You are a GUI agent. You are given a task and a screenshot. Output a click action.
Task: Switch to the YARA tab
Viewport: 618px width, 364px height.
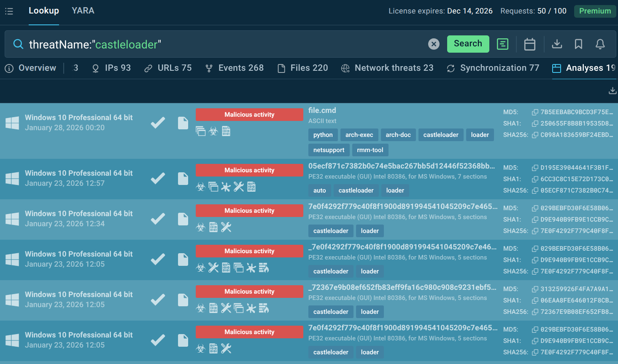(x=83, y=11)
